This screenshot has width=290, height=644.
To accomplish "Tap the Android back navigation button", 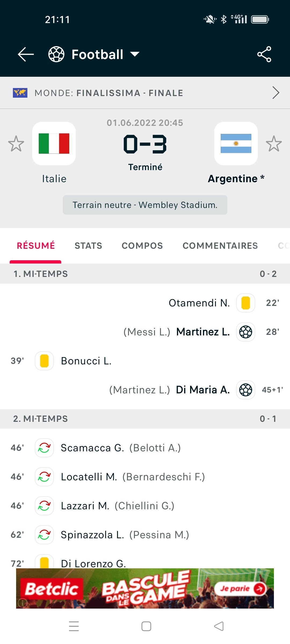I will pyautogui.click(x=219, y=626).
